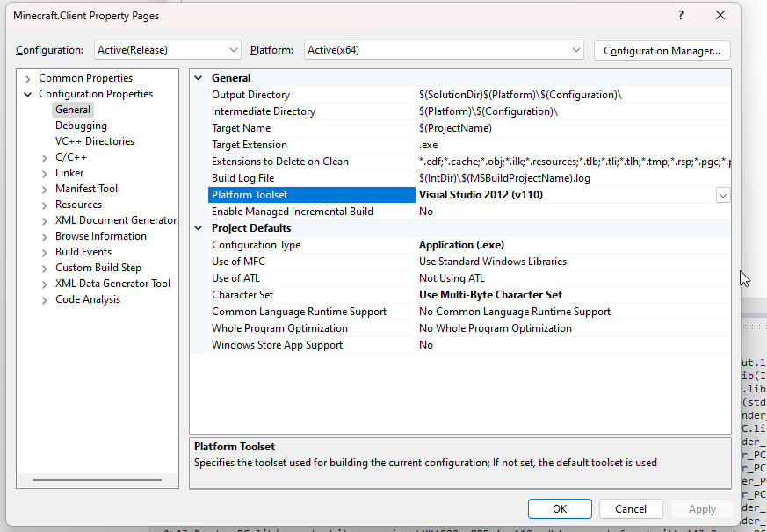Select the Character Set property row

coord(242,295)
